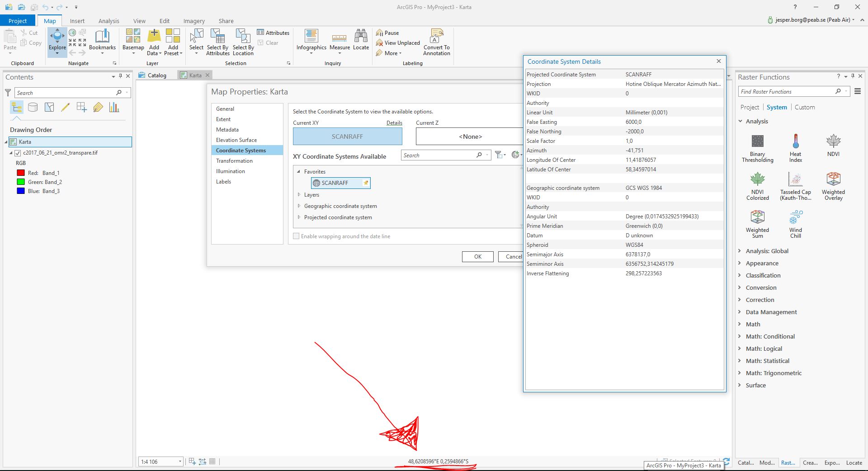
Task: Open Select By Attributes
Action: coord(218,42)
